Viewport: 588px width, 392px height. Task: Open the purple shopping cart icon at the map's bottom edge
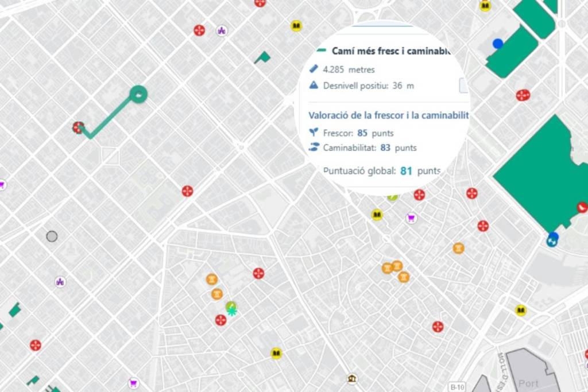[x=133, y=383]
